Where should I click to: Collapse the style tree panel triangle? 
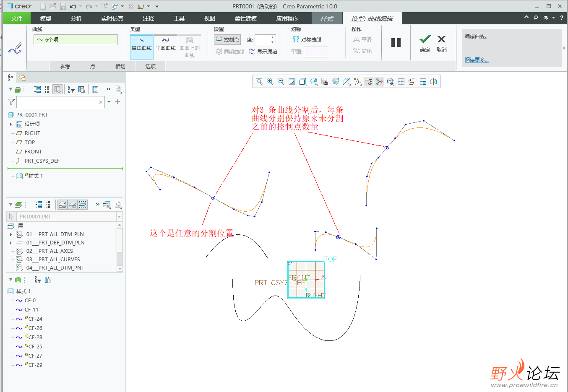10,279
